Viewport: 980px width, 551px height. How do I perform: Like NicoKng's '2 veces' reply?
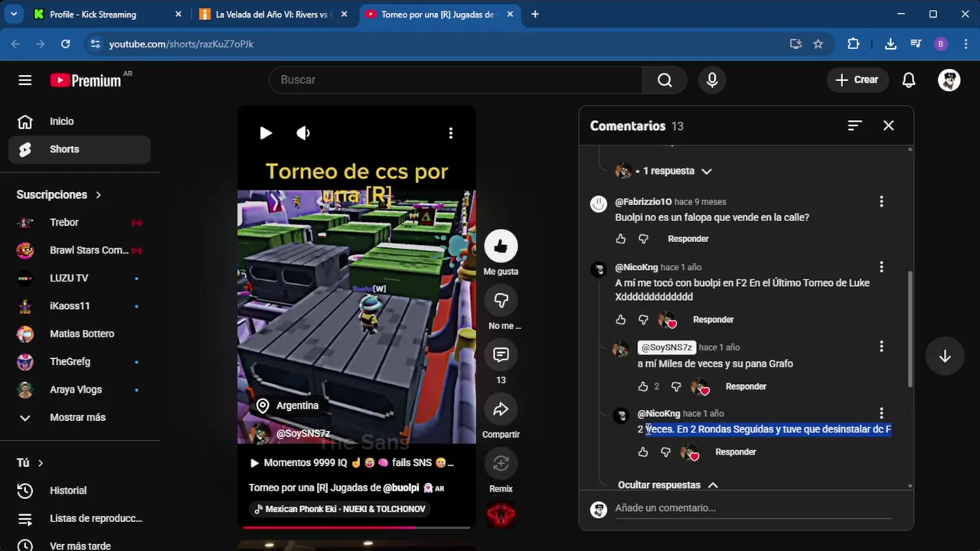pyautogui.click(x=643, y=452)
